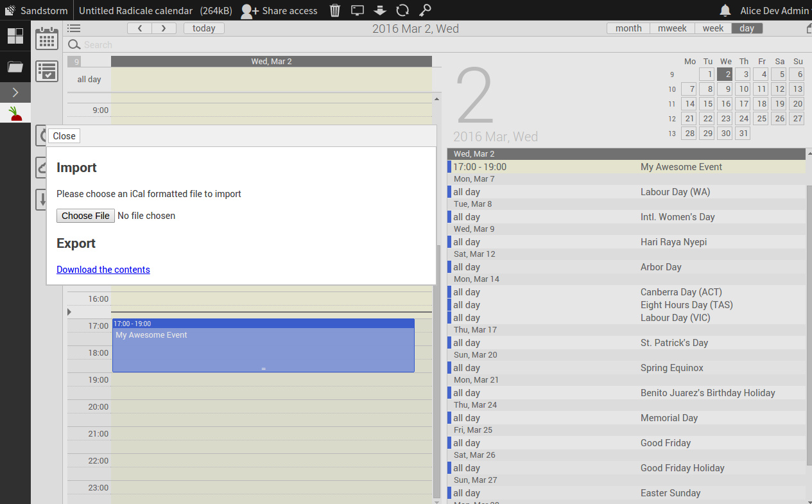This screenshot has width=812, height=504.
Task: Click the Download the contents link
Action: coord(103,270)
